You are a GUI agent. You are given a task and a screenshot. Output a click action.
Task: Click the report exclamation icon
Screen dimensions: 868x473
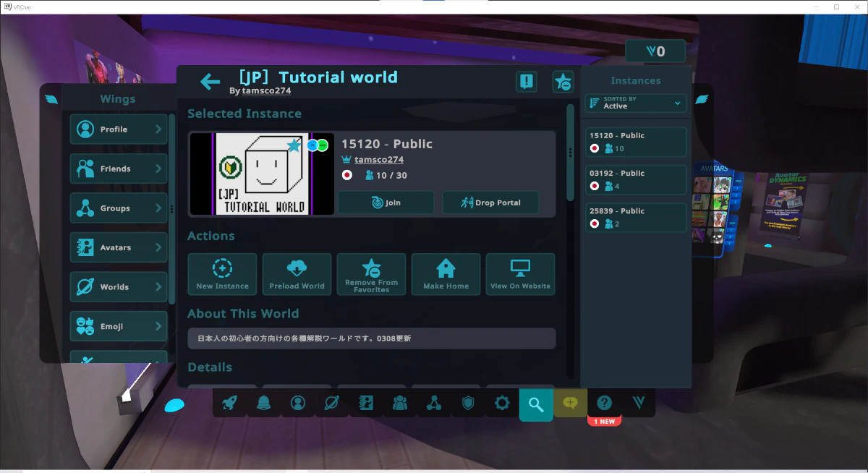pyautogui.click(x=527, y=82)
